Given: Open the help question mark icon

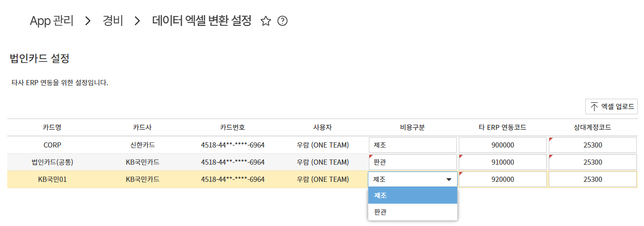Looking at the screenshot, I should 282,21.
